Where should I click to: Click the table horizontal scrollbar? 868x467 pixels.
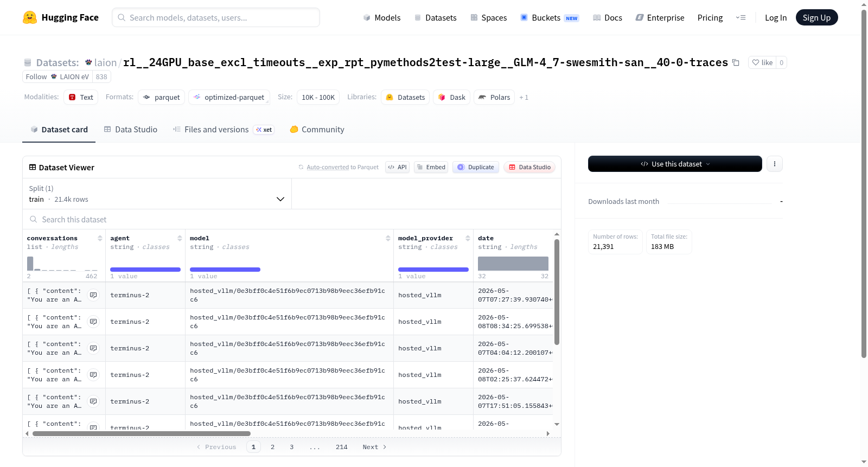(142, 433)
